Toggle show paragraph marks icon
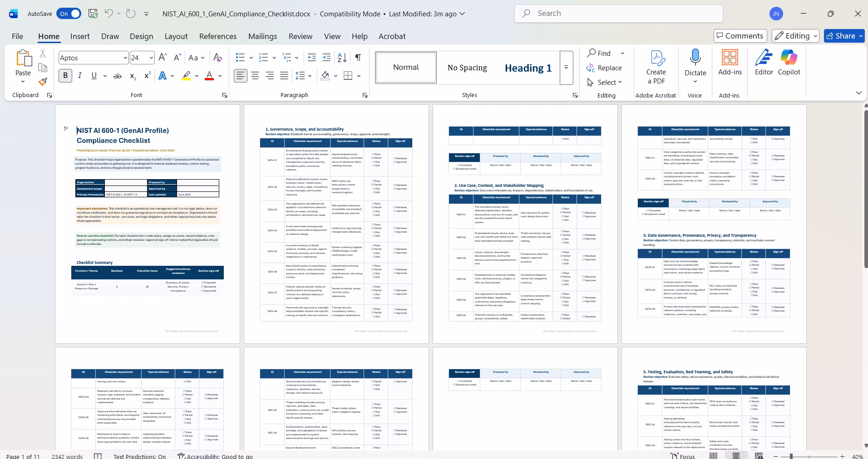The image size is (868, 459). [x=358, y=58]
